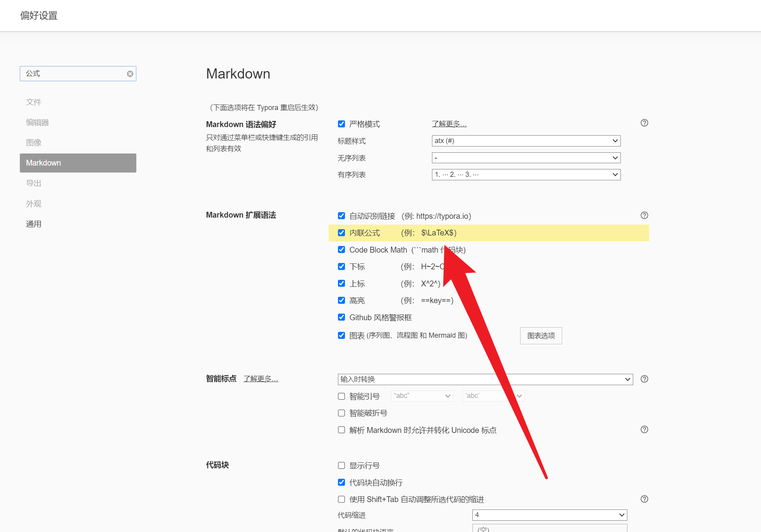Toggle Github 风格警报框 checkbox

coord(341,317)
